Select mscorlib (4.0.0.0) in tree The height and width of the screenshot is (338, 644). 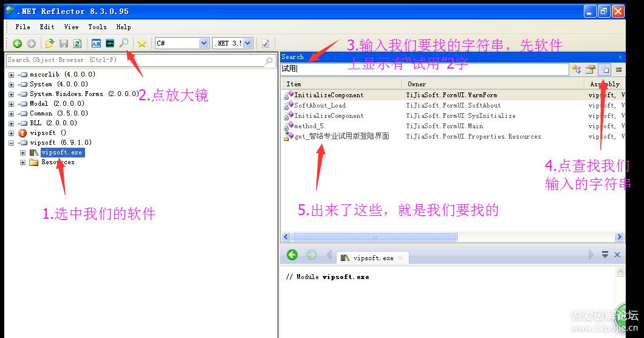(63, 74)
